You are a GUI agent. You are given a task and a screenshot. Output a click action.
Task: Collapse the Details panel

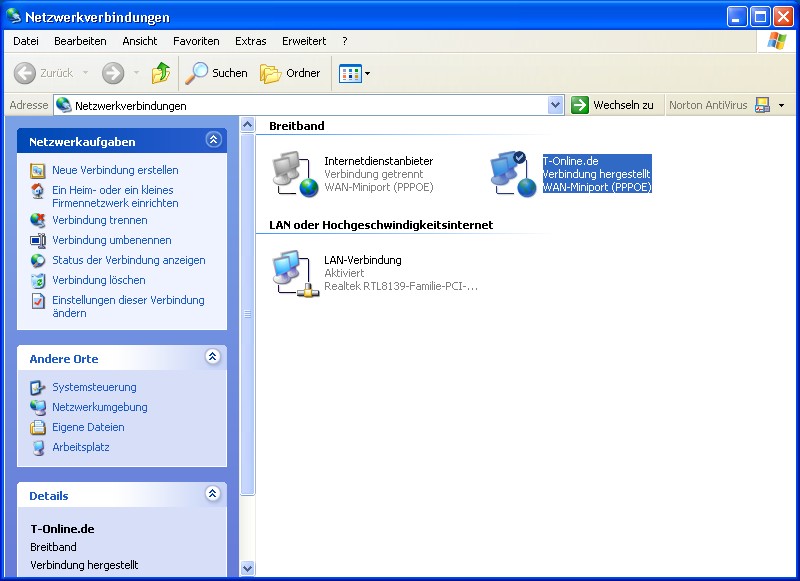pyautogui.click(x=212, y=494)
